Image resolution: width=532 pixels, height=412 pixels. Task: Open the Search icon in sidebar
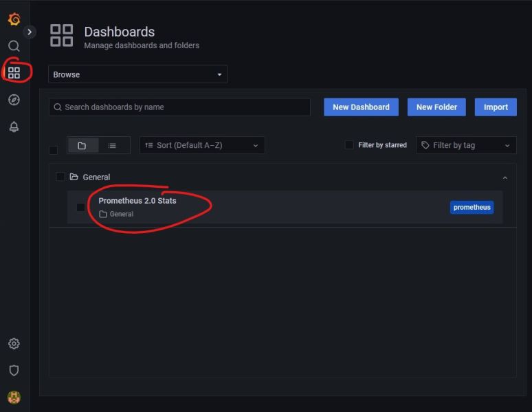14,46
